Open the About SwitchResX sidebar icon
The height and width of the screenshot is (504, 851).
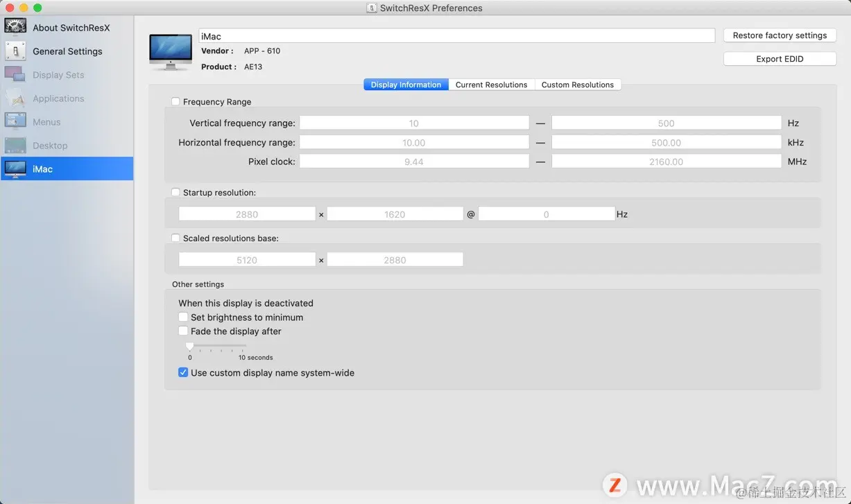(x=15, y=27)
